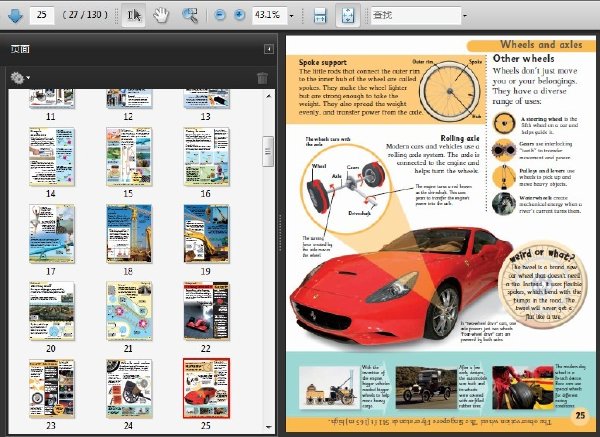Edit the page number field showing 25

[42, 15]
